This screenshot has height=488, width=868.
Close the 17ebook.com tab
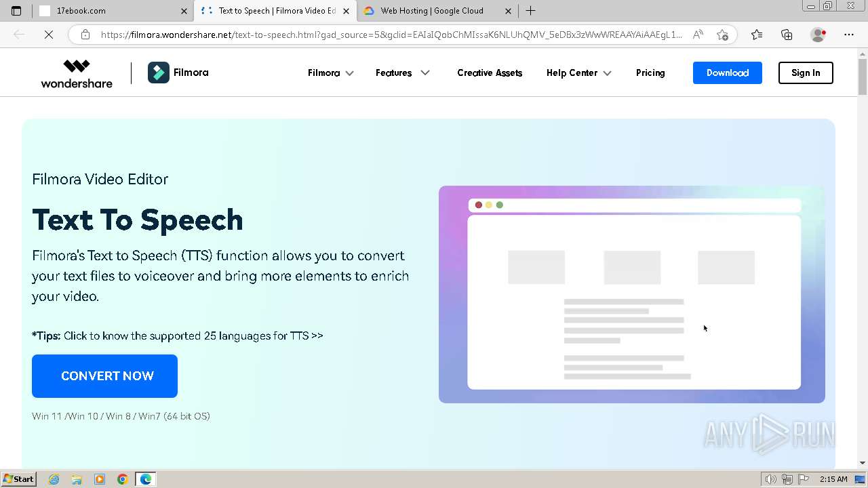(x=184, y=11)
